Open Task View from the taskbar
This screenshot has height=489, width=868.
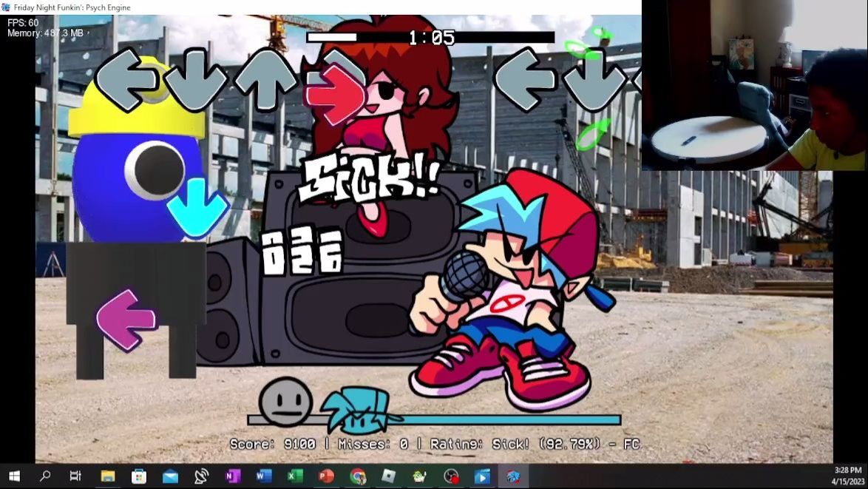click(x=75, y=476)
